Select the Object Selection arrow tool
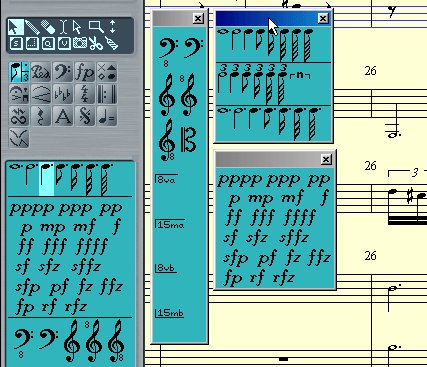The width and height of the screenshot is (427, 367). pyautogui.click(x=16, y=27)
